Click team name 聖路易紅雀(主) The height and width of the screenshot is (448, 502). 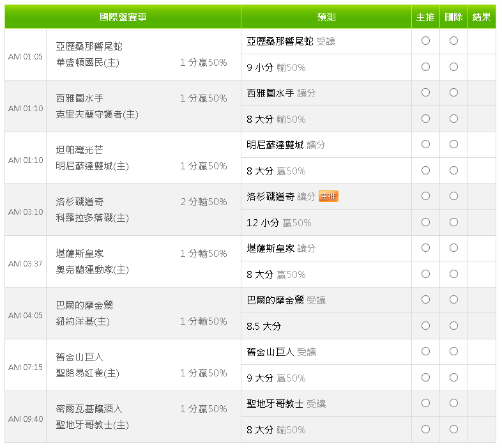pos(87,373)
